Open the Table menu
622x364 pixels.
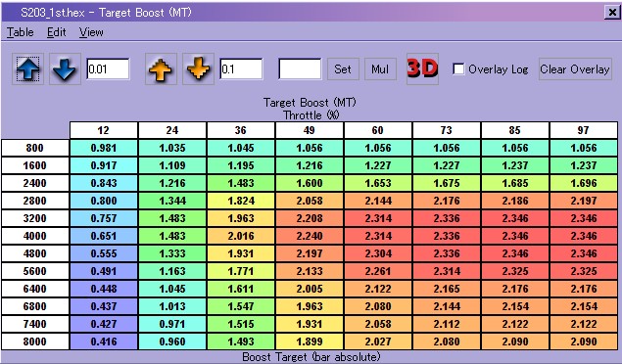21,32
